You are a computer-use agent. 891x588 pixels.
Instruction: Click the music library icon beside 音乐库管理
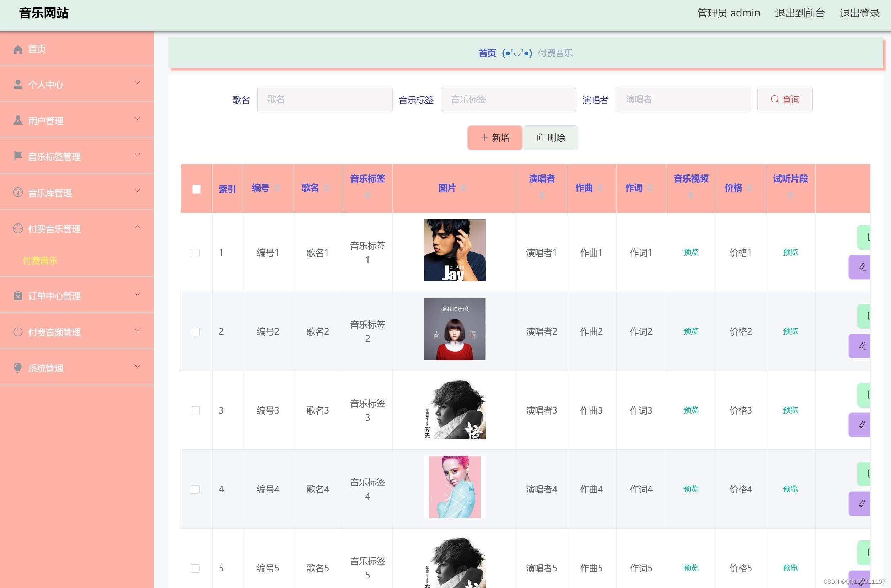click(18, 192)
